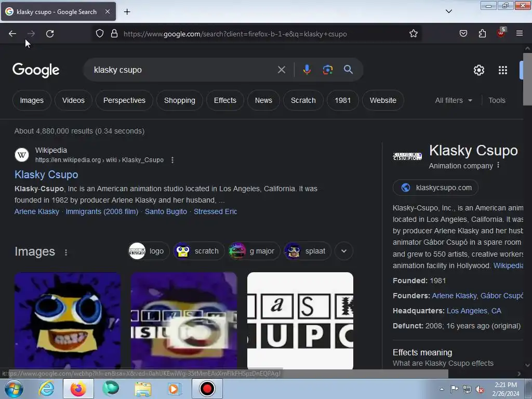Select the News filter chip
This screenshot has width=532, height=399.
coord(263,100)
